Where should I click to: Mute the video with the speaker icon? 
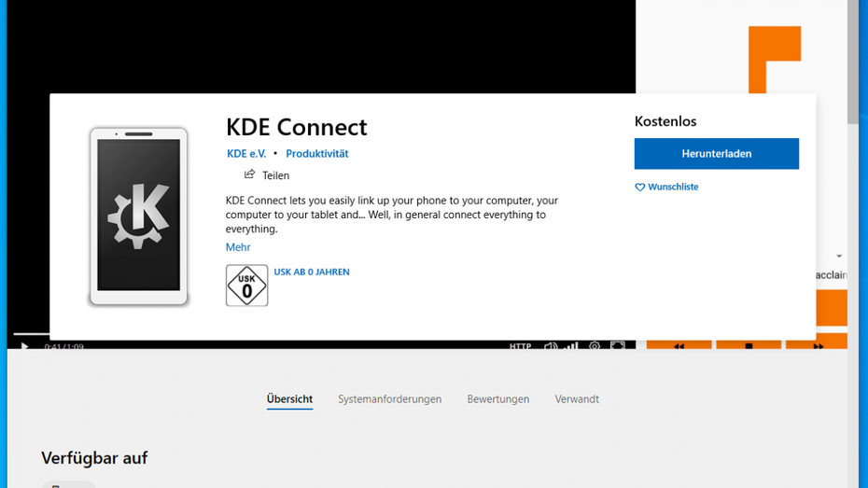[551, 346]
